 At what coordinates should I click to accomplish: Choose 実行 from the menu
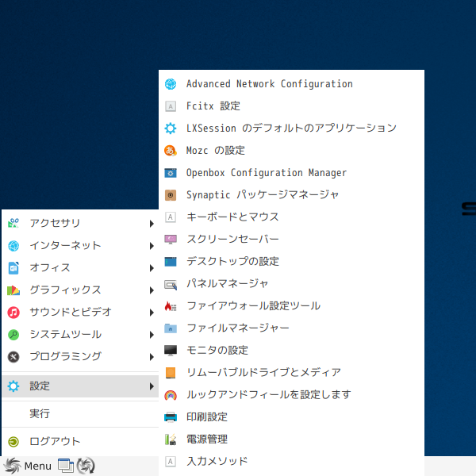pyautogui.click(x=80, y=414)
